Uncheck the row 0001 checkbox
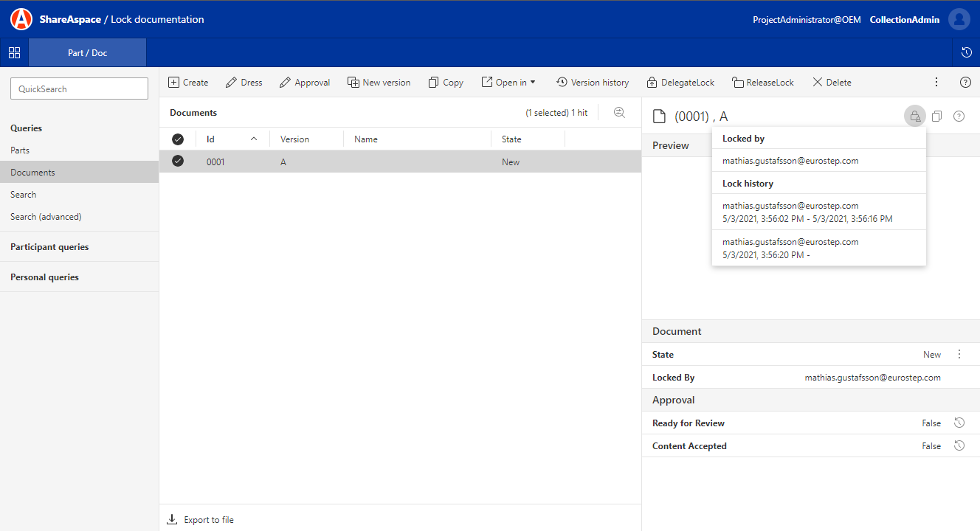 [178, 162]
